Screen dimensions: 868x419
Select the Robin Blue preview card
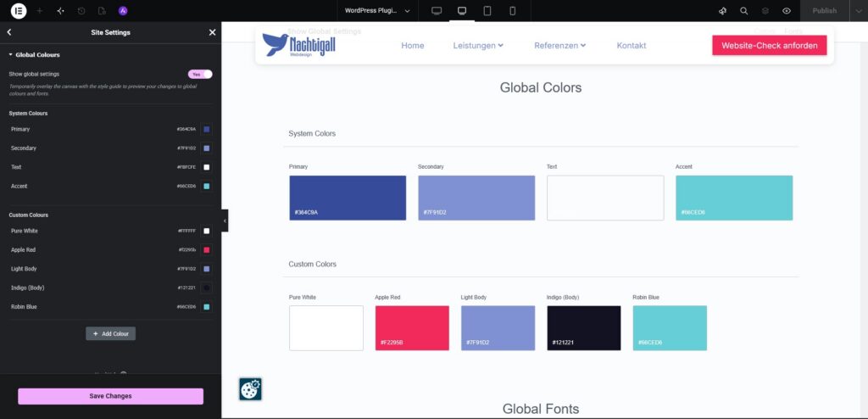tap(670, 328)
